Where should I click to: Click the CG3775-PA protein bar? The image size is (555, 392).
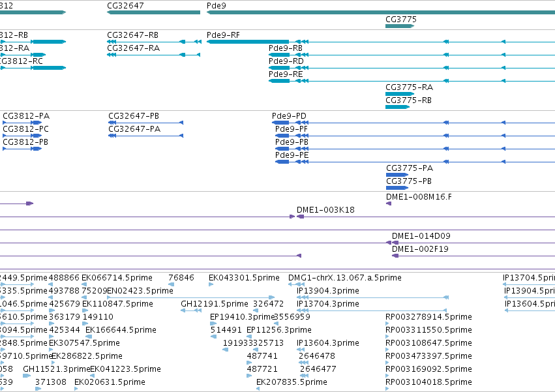(x=397, y=175)
